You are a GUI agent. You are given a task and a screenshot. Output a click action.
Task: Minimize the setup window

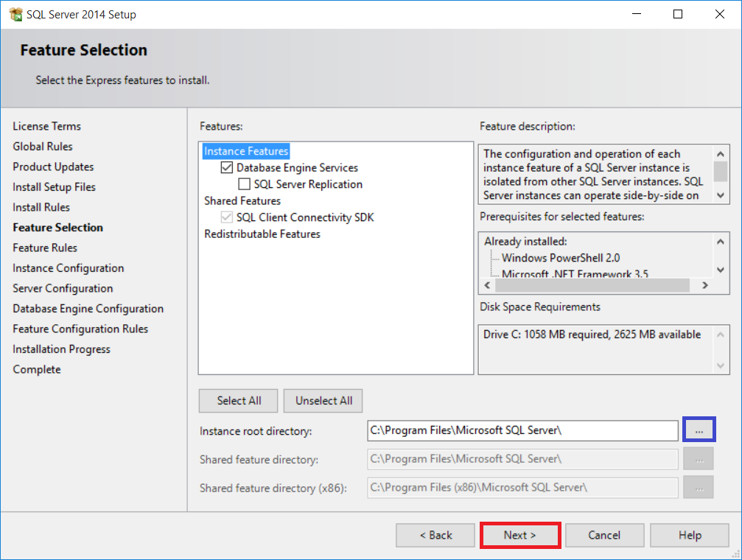click(637, 14)
